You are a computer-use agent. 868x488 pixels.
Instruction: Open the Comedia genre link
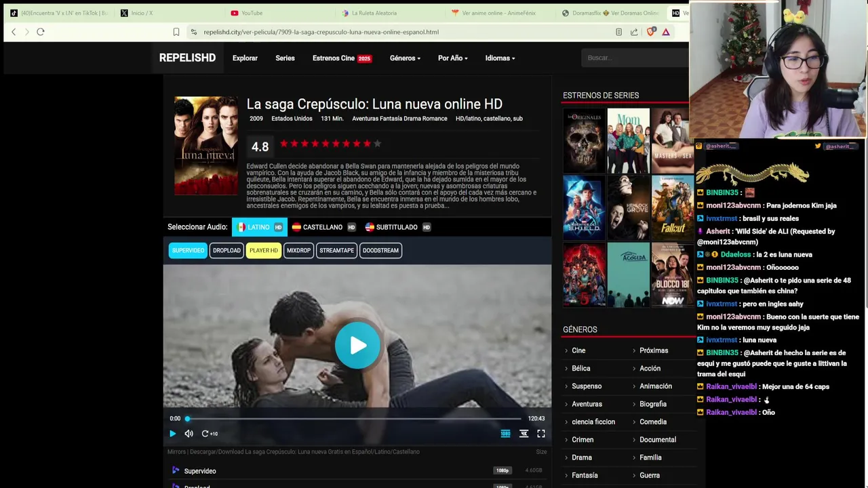(x=653, y=422)
